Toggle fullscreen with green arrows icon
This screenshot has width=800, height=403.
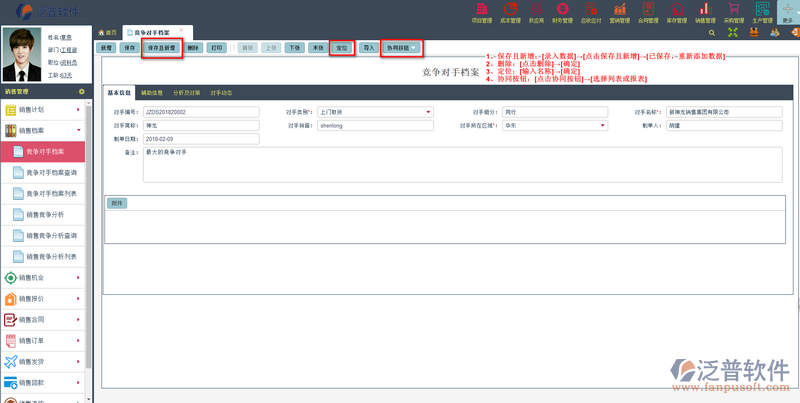(x=733, y=33)
